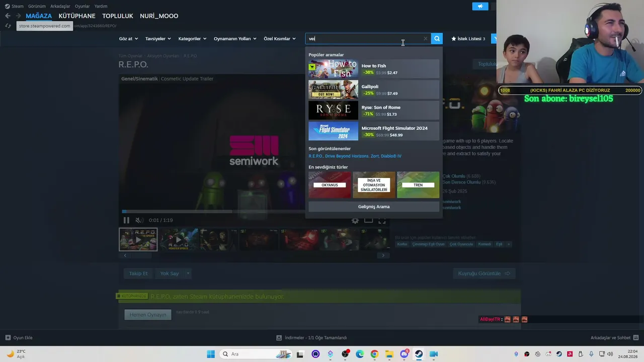The image size is (644, 362).
Task: Reload the page with the refresh icon
Action: 8,26
